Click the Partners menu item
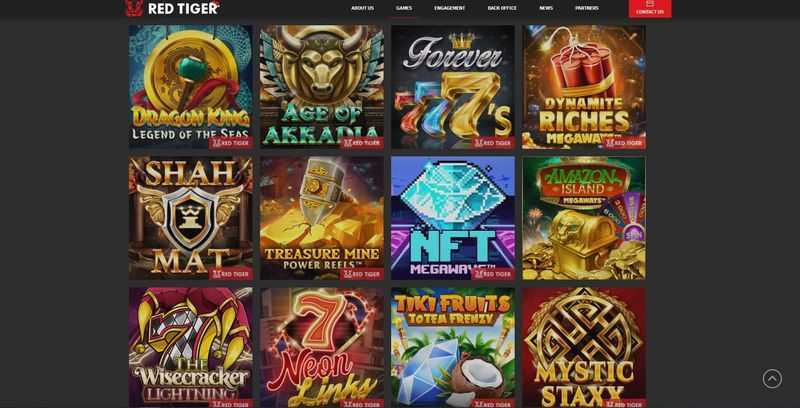The image size is (800, 408). (x=587, y=8)
